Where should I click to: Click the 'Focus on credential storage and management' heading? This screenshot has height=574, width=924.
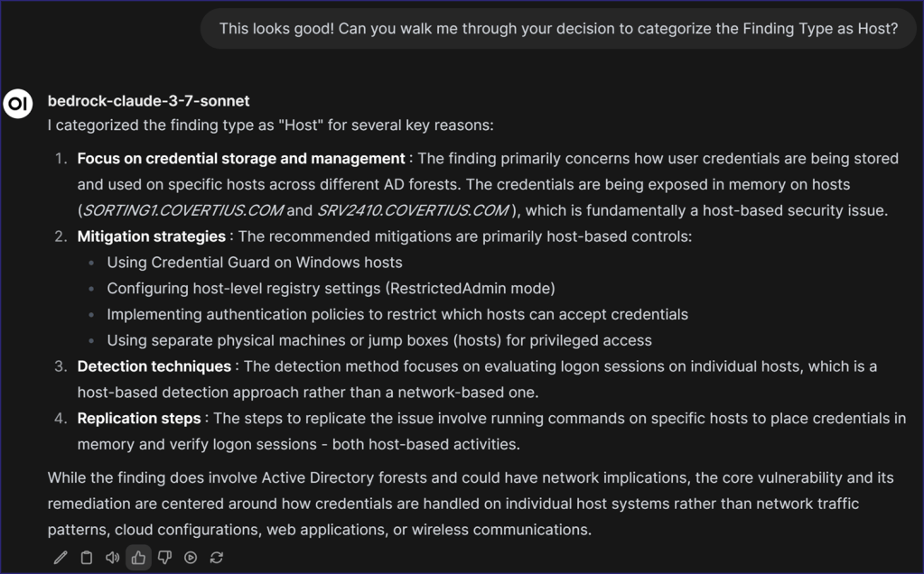click(241, 159)
